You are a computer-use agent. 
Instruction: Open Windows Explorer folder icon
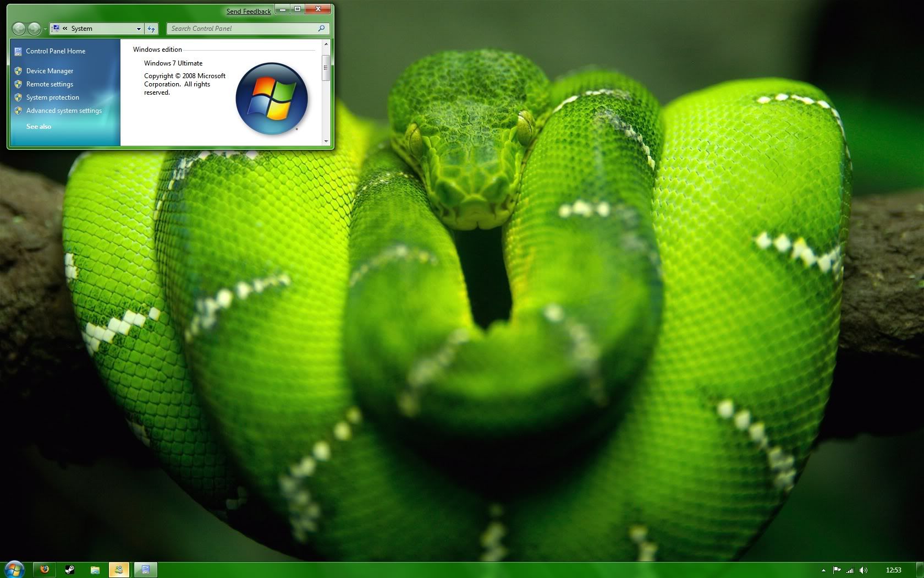click(x=95, y=570)
